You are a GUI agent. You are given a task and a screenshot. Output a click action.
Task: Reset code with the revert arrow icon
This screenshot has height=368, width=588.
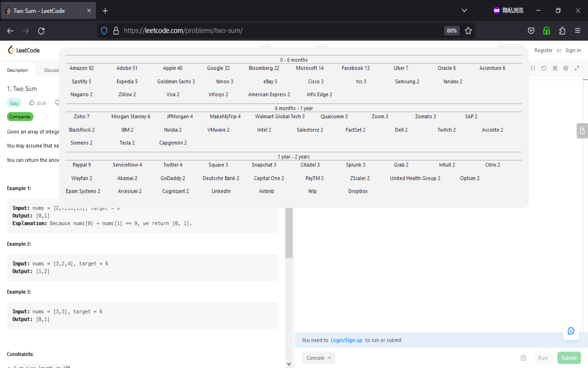tap(544, 68)
